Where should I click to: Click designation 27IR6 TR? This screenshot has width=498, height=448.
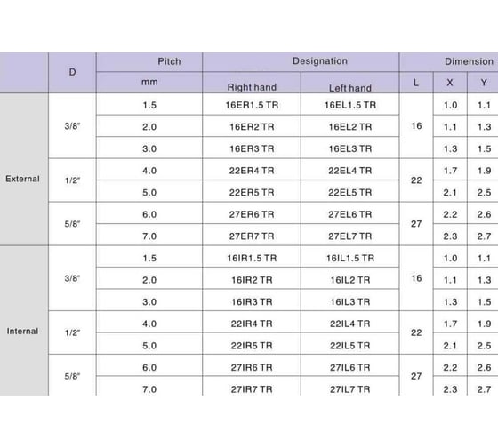[x=252, y=367]
